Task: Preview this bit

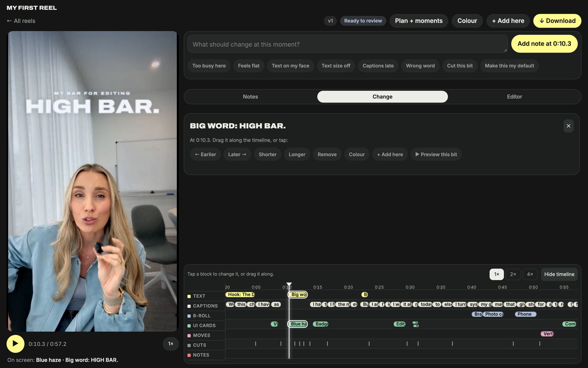Action: pos(436,155)
